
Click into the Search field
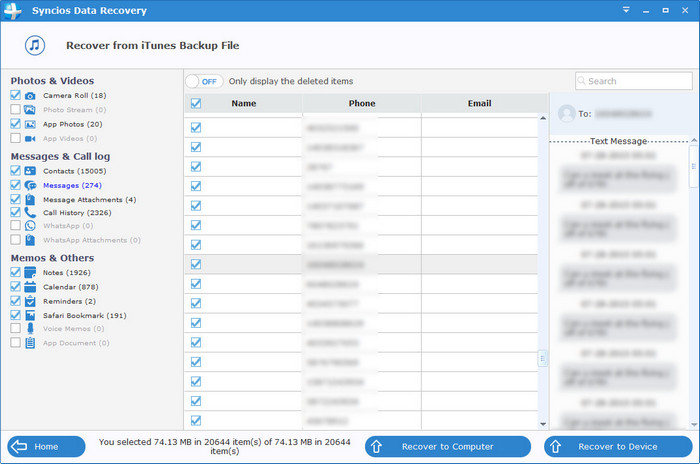coord(634,81)
